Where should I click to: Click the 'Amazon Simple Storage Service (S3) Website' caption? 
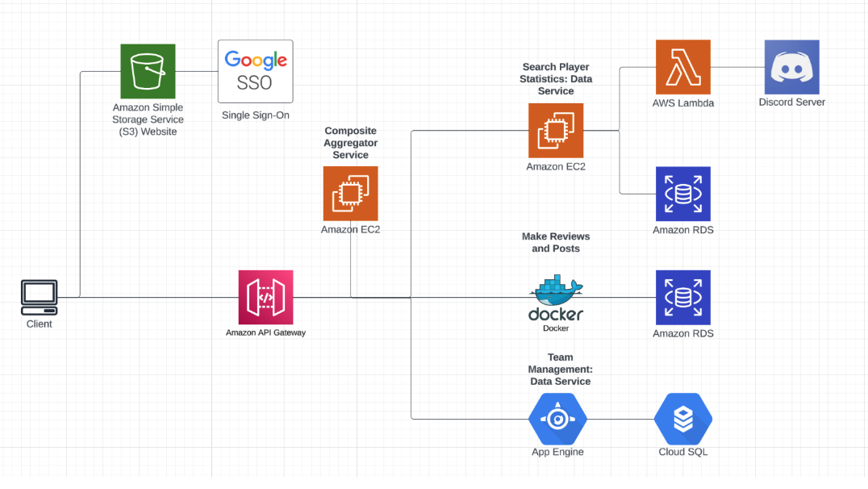point(148,119)
